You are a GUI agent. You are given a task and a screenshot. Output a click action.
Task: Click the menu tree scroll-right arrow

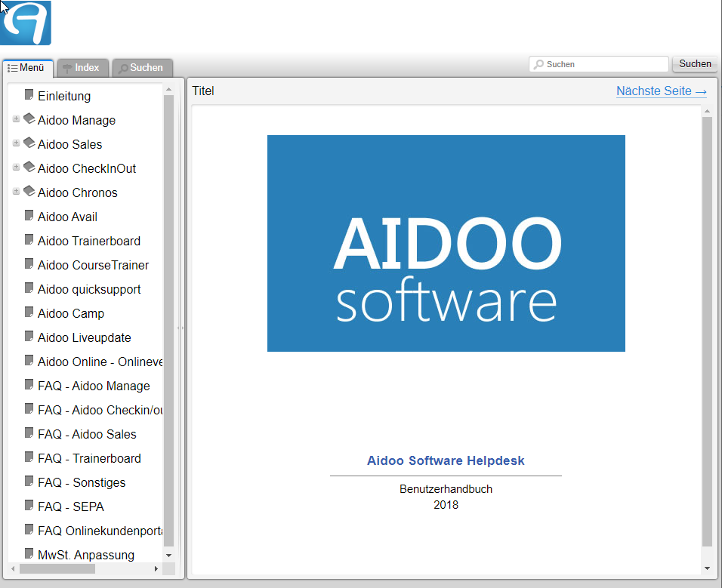[156, 568]
